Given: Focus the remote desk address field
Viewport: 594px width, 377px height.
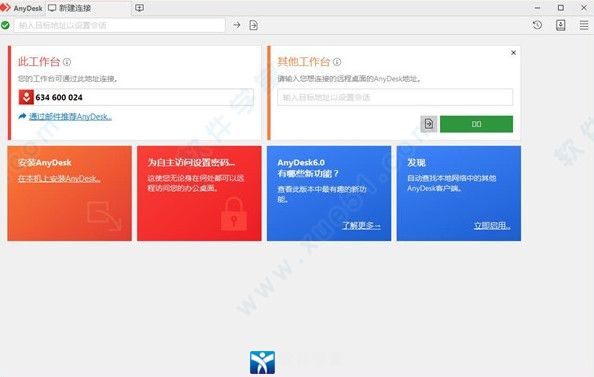Looking at the screenshot, I should pyautogui.click(x=395, y=97).
